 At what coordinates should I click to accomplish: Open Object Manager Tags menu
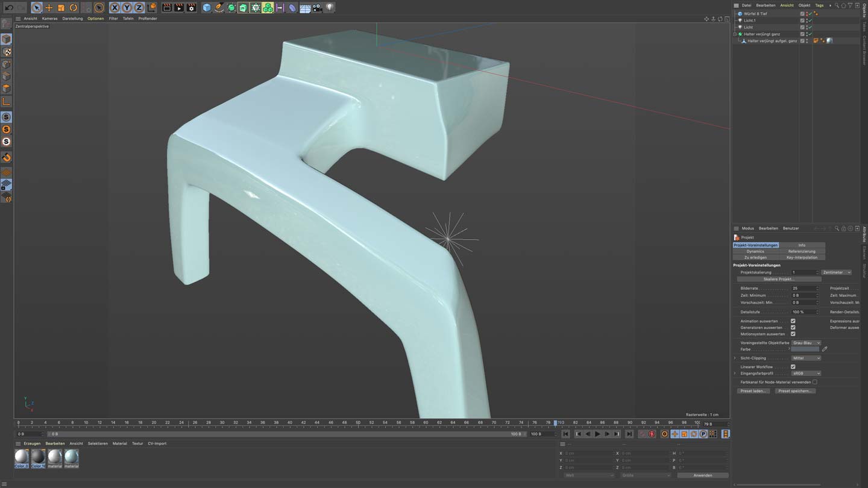819,5
